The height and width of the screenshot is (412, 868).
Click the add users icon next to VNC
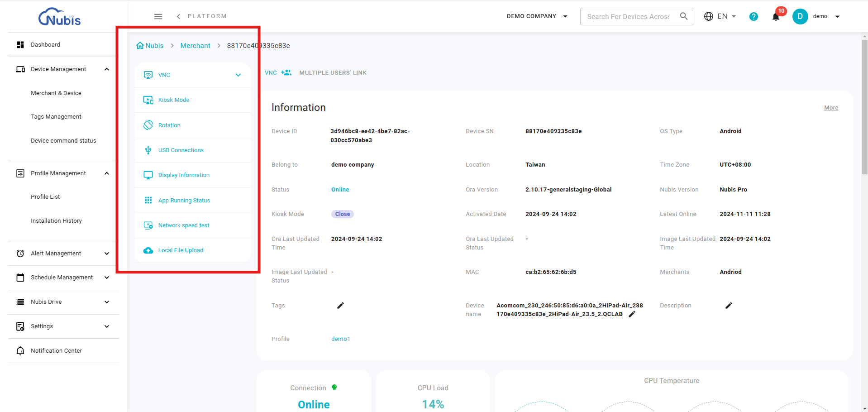[x=286, y=72]
